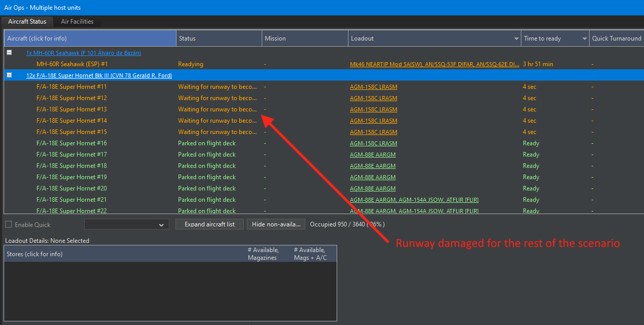Open AGM-88E AARGM loadout for Hornet #17
This screenshot has height=325, width=644.
point(373,155)
